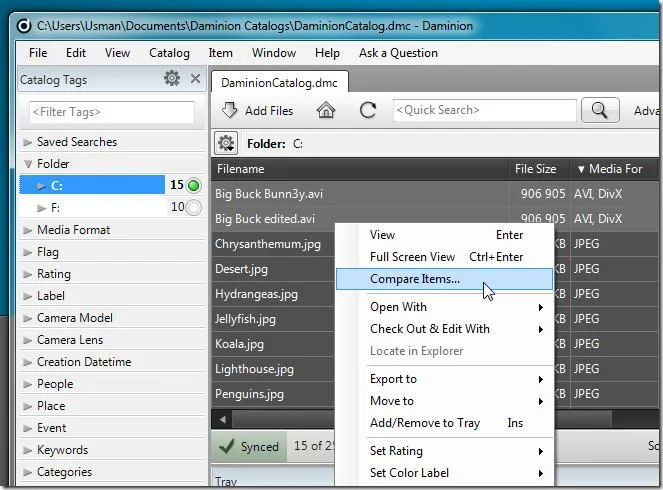Click the Daminion app logo icon
The image size is (663, 490).
pos(24,26)
